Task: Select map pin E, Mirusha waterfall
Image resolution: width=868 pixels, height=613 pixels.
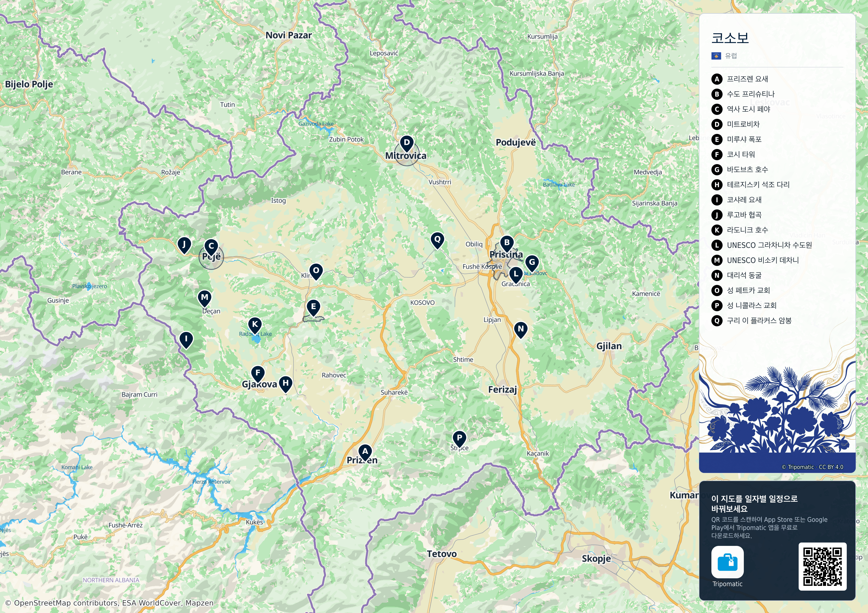Action: click(313, 308)
